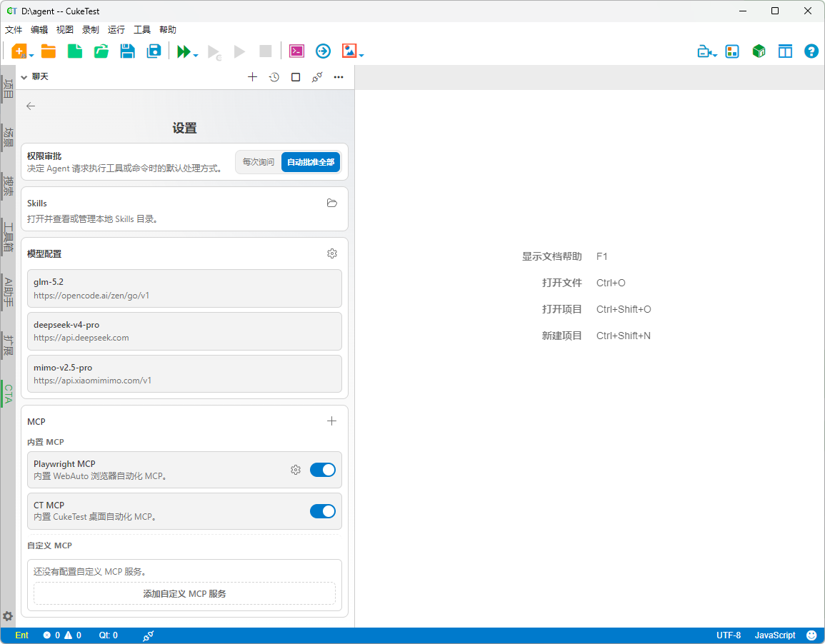This screenshot has height=644, width=825.
Task: Click the green new file icon
Action: click(x=75, y=51)
